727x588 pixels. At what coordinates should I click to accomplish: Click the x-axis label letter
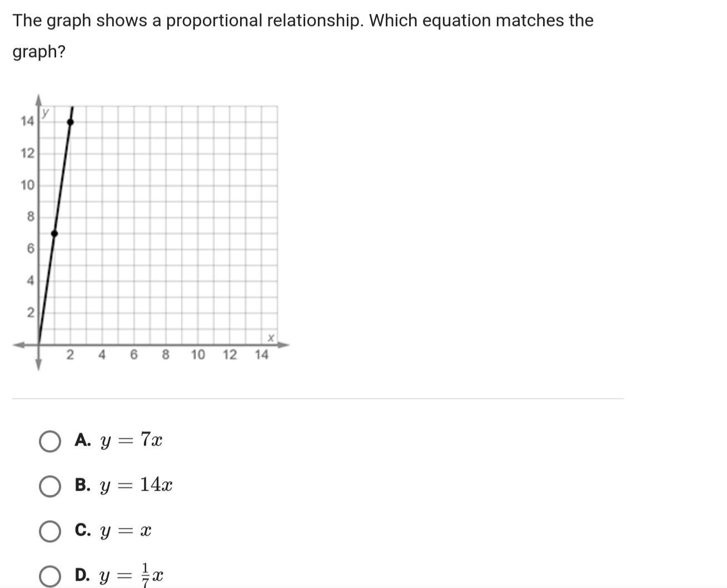point(271,338)
